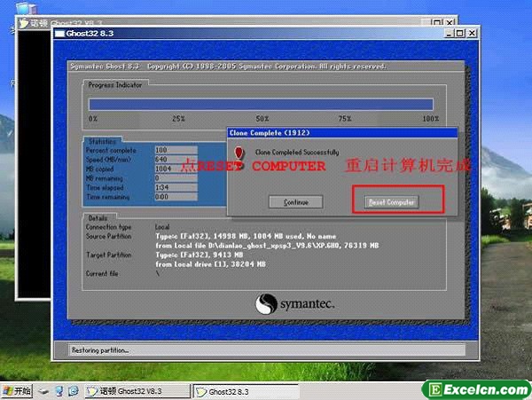This screenshot has width=532, height=400.
Task: Click the Speed (MB/min) value field
Action: (x=175, y=159)
